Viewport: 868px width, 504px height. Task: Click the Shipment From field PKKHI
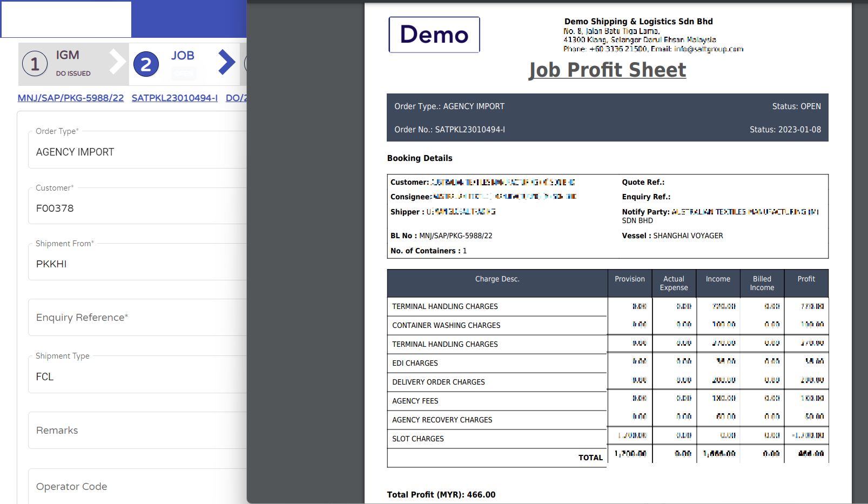click(137, 262)
